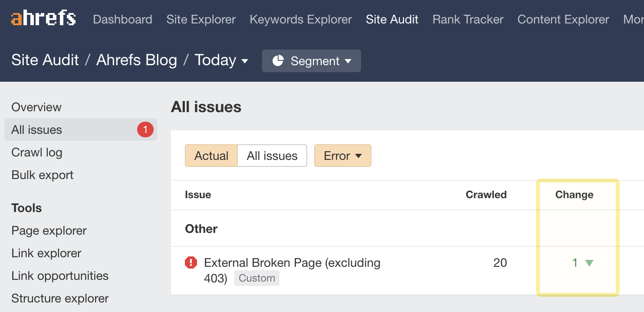Screen dimensions: 644x312
Task: Open Page explorer under Tools
Action: (49, 230)
